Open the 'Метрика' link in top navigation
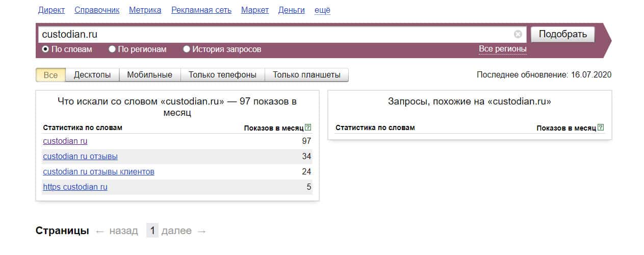This screenshot has height=255, width=644. point(145,10)
